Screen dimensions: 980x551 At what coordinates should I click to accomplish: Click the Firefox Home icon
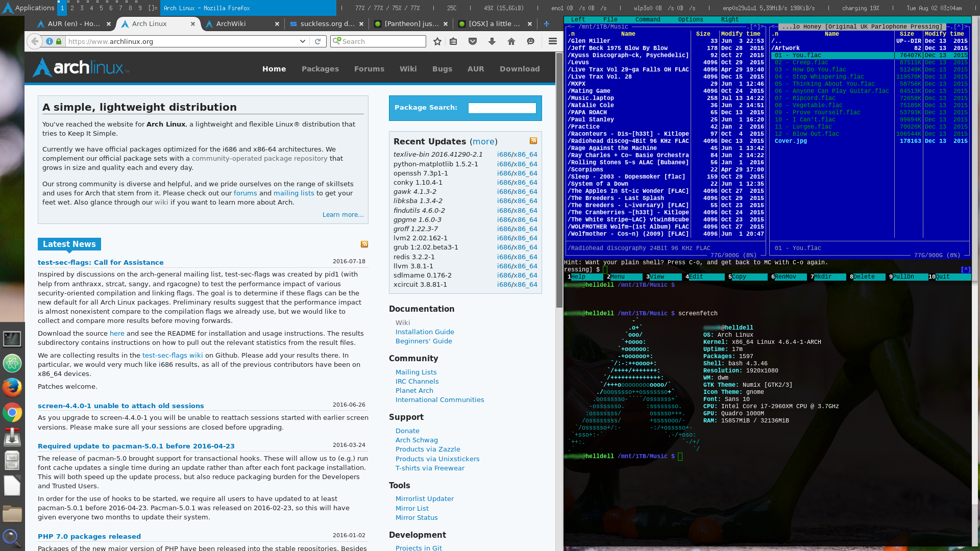pos(511,41)
